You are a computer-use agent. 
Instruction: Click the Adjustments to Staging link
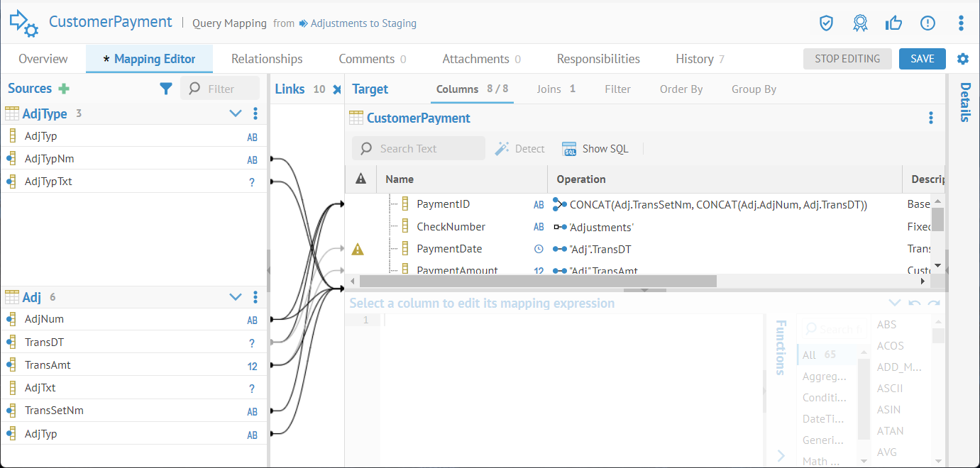click(363, 23)
